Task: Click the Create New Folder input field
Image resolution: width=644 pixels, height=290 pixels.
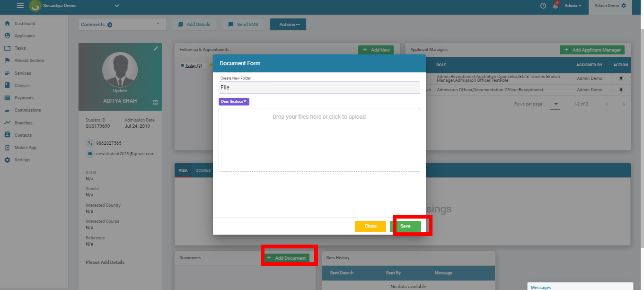Action: click(x=319, y=87)
